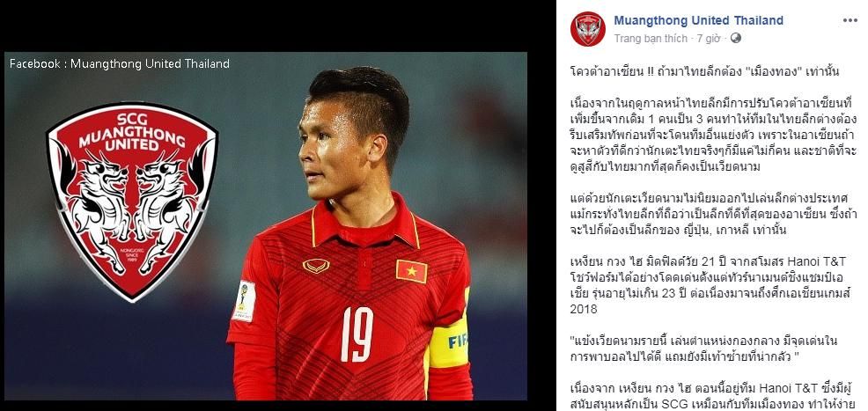868x411 pixels.
Task: Click the paragraph mentioning Hanoi T&T age 21
Action: click(714, 284)
